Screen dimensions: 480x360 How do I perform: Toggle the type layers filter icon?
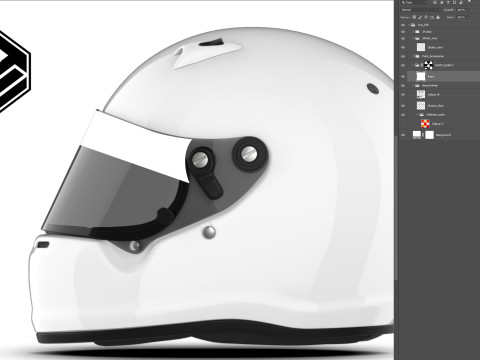(448, 2)
